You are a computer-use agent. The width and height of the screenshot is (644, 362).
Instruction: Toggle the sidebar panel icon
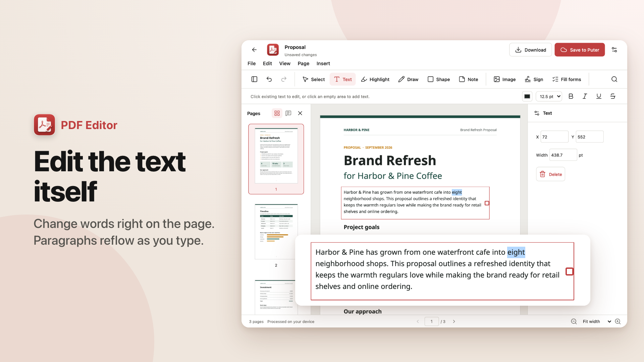tap(254, 79)
